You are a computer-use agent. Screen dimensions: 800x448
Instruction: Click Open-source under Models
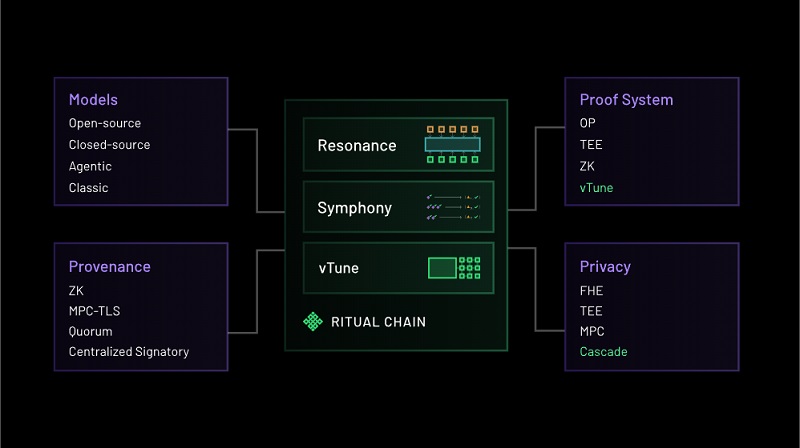pos(105,123)
